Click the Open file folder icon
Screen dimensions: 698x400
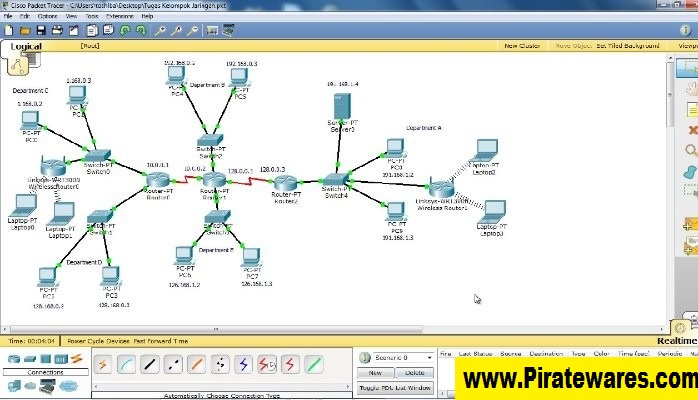[24, 30]
